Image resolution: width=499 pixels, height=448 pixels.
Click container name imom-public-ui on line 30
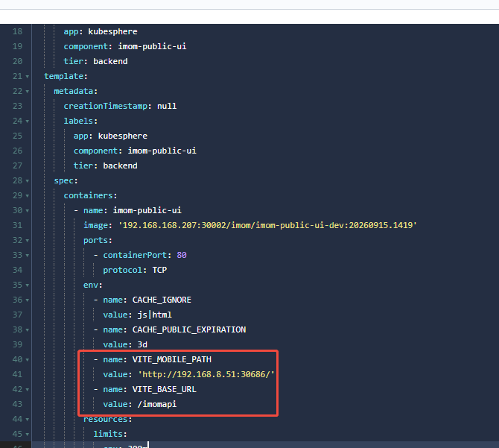(147, 210)
